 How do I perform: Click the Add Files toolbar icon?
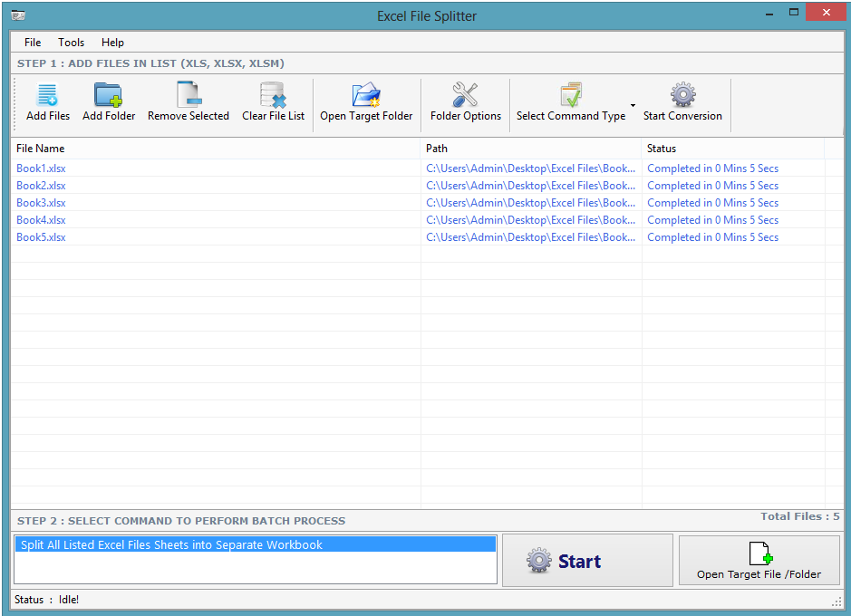pyautogui.click(x=47, y=94)
